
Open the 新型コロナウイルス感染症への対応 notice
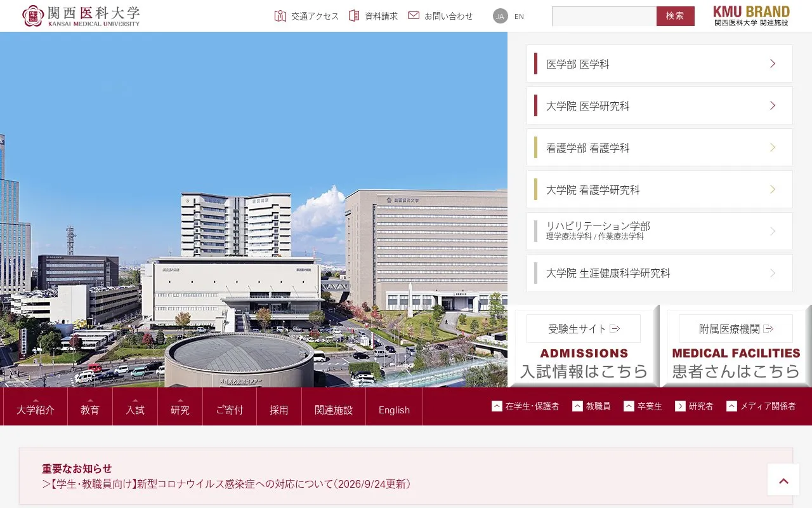[x=226, y=484]
